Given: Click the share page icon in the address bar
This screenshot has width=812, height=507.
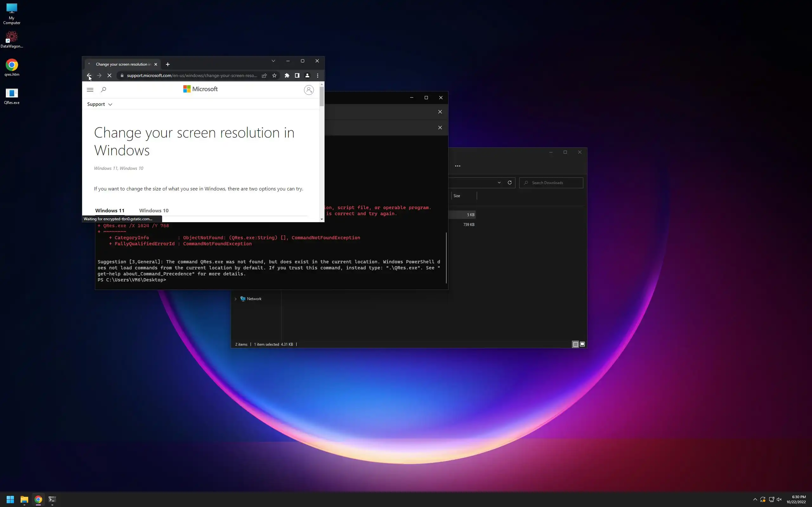Looking at the screenshot, I should pos(264,76).
